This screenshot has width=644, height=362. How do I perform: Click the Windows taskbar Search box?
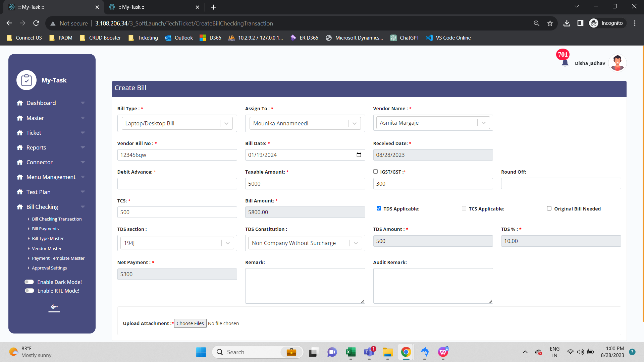258,352
